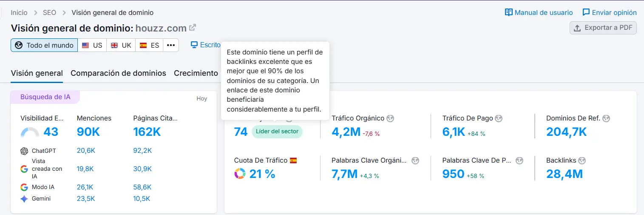This screenshot has width=644, height=215.
Task: Click the AI visibility gauge icon
Action: point(30,132)
